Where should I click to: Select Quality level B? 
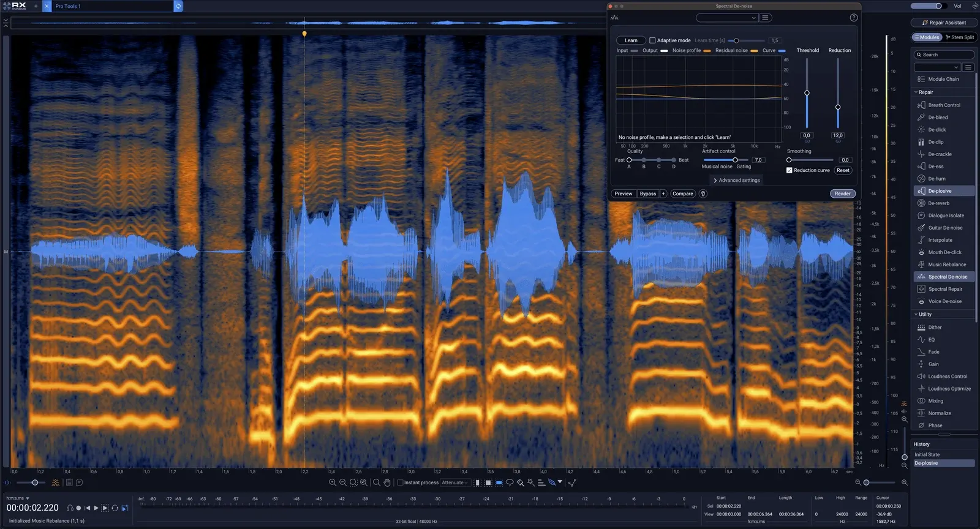644,160
